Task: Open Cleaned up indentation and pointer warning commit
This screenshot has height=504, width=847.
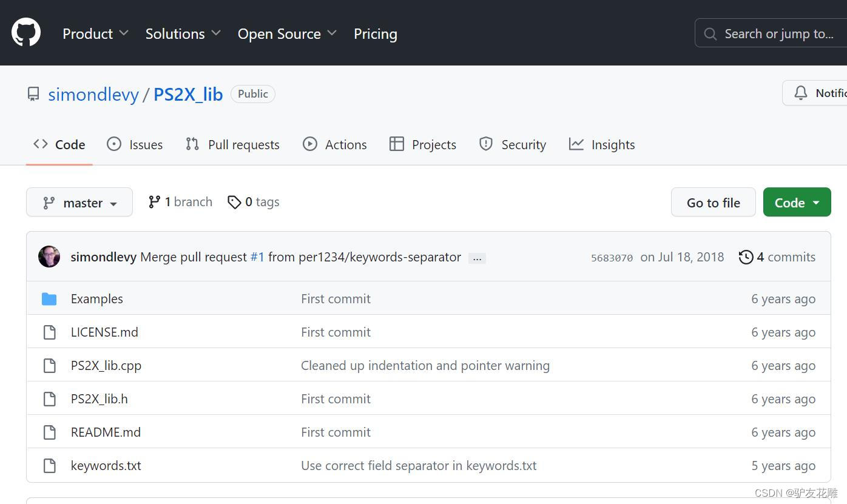Action: pyautogui.click(x=425, y=366)
